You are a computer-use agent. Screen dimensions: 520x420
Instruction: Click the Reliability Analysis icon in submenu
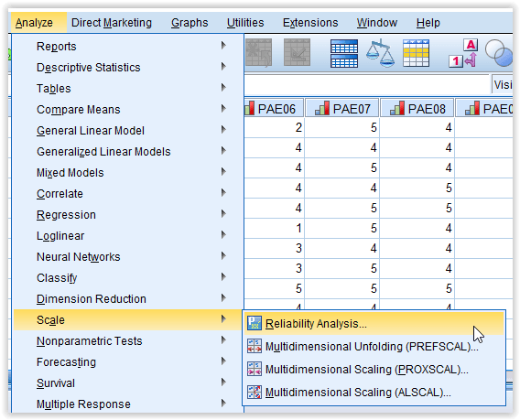tap(255, 323)
